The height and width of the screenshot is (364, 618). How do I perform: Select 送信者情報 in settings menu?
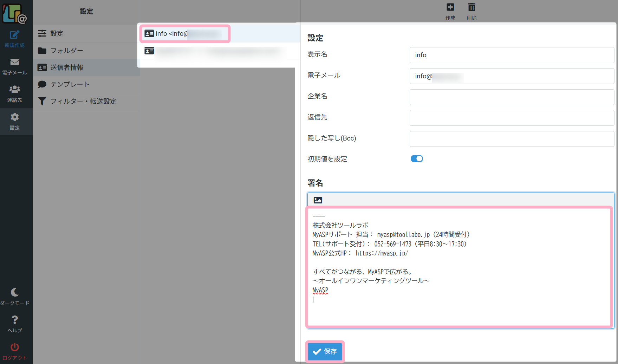click(x=86, y=67)
